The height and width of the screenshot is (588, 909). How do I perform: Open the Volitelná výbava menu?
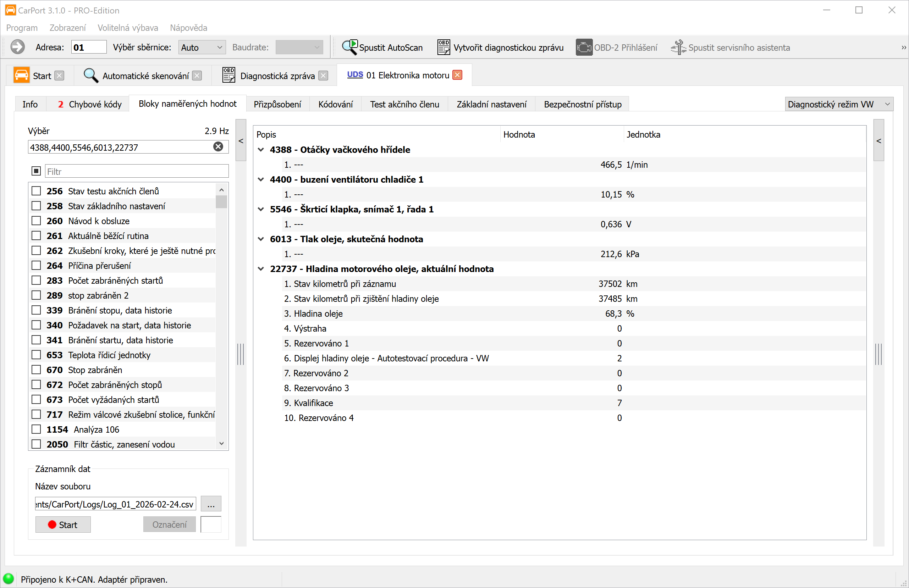pos(128,28)
